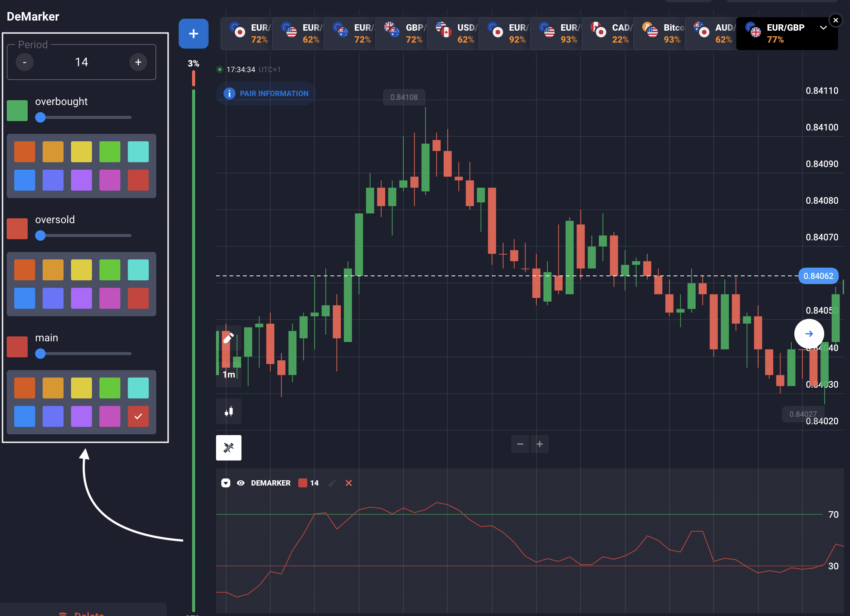The height and width of the screenshot is (616, 850).
Task: Click the indicators compass icon button
Action: coord(229,447)
